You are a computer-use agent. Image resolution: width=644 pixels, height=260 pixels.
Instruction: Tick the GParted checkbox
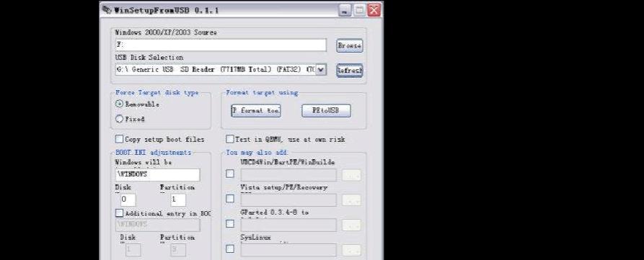click(230, 223)
